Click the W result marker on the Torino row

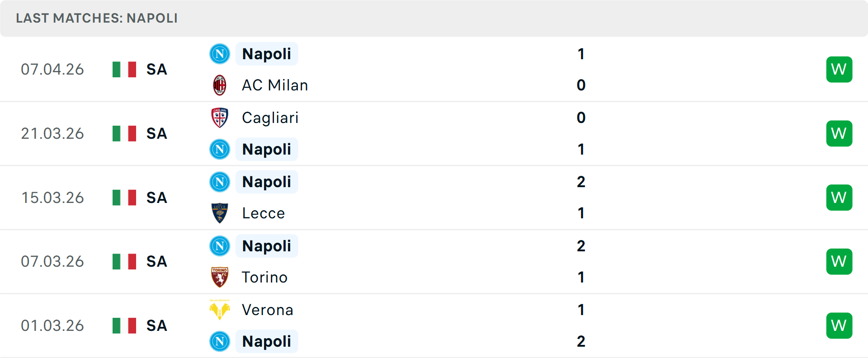(839, 261)
